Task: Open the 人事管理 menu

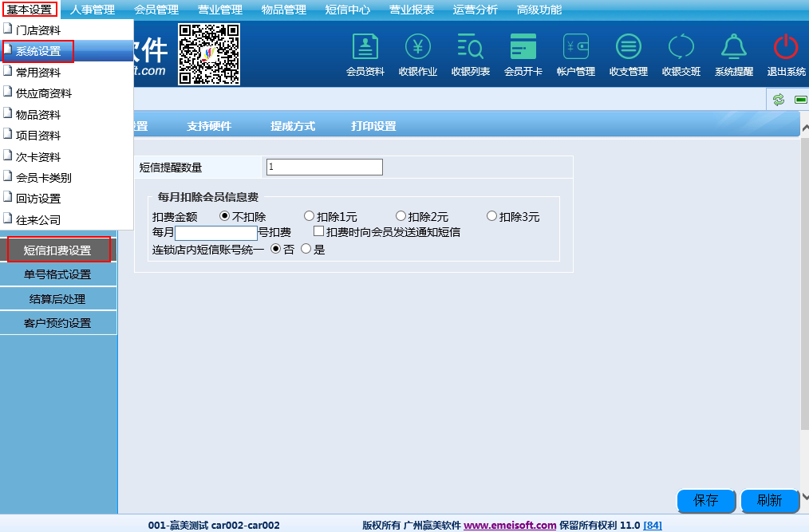Action: tap(93, 10)
